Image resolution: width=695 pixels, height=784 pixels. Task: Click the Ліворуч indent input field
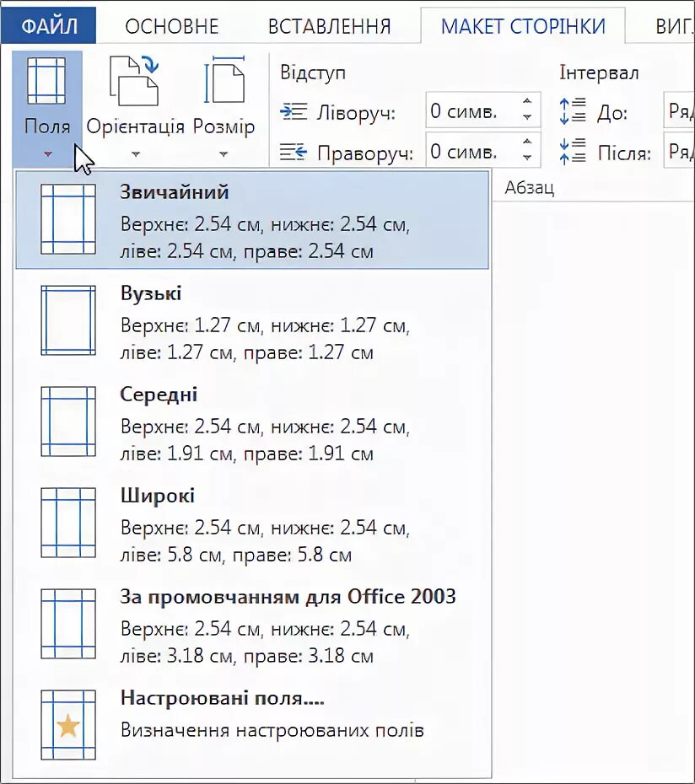coord(468,110)
